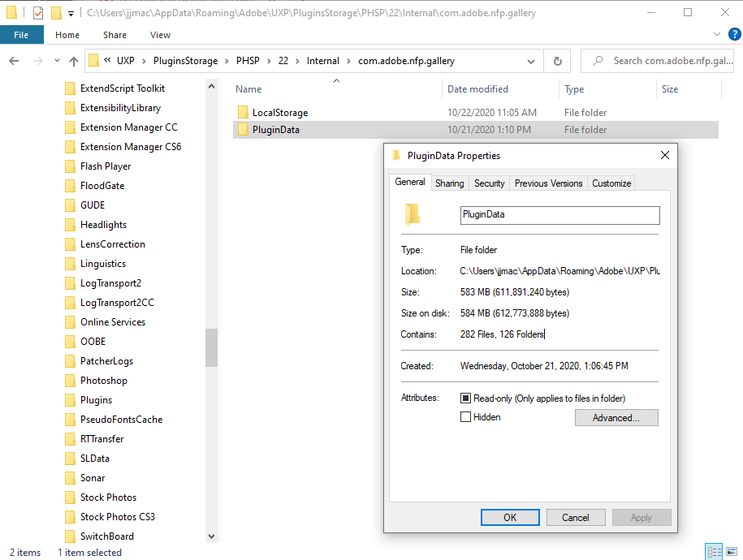The height and width of the screenshot is (560, 743).
Task: Select the Linguistics folder icon
Action: click(70, 264)
